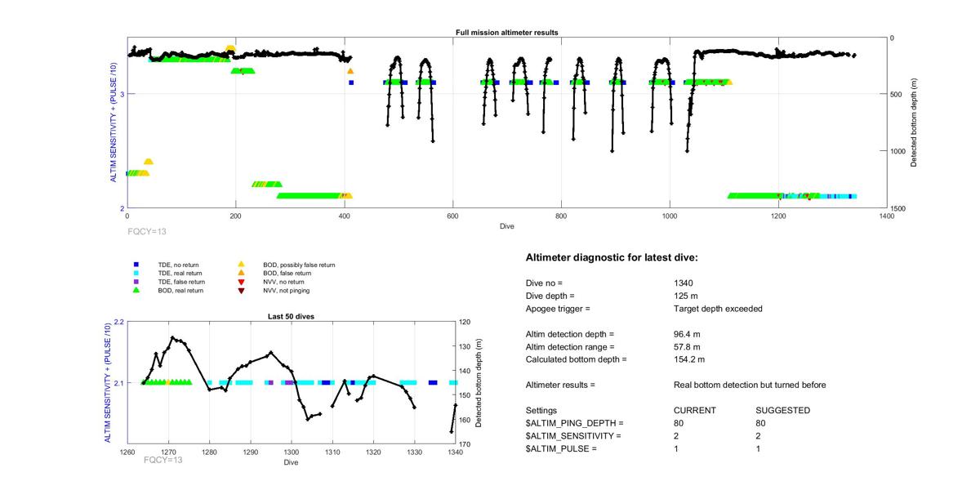Select the Last 50 dives plot title
980x499 pixels.
pyautogui.click(x=292, y=317)
